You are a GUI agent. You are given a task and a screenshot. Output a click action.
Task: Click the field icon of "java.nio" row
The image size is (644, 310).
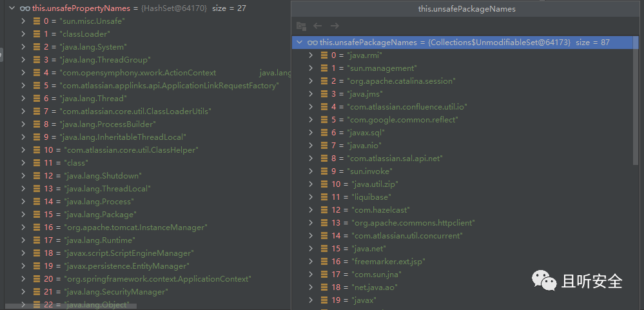tap(324, 146)
